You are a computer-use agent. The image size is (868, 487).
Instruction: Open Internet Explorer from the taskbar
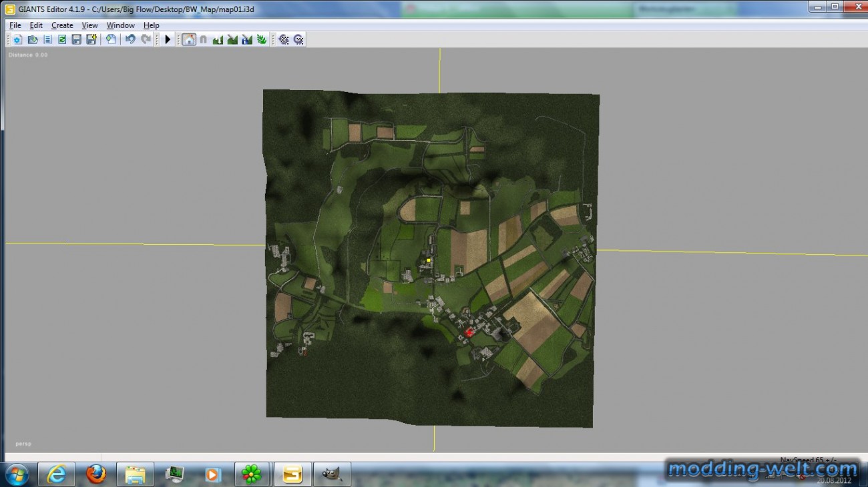(56, 474)
